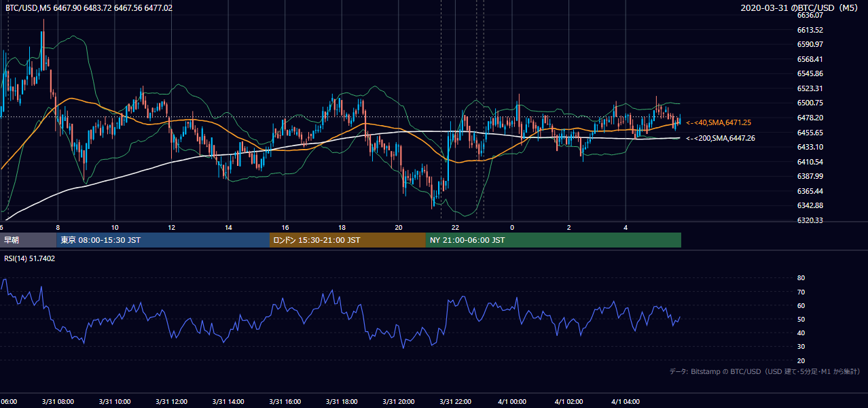Click price axis label 6568.41
The width and height of the screenshot is (868, 408).
point(810,59)
